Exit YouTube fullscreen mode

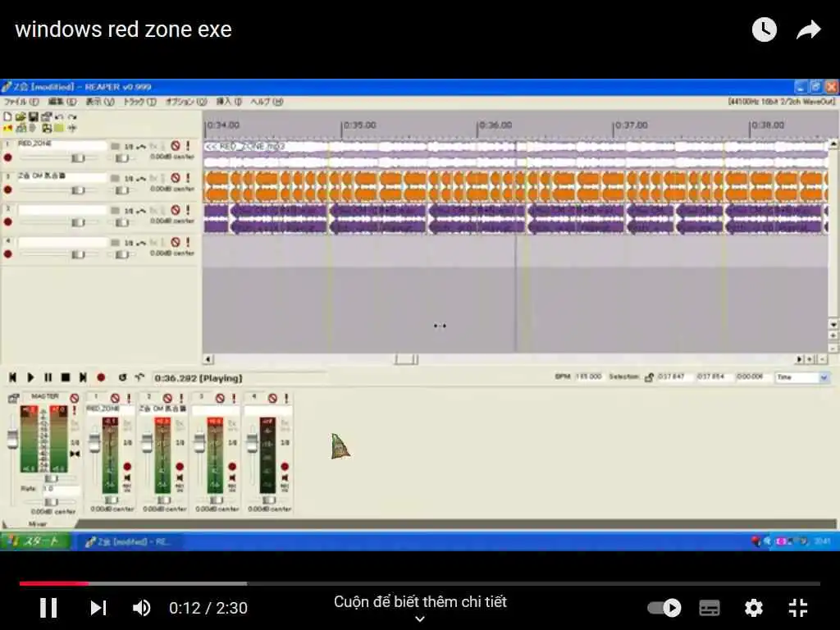click(797, 608)
